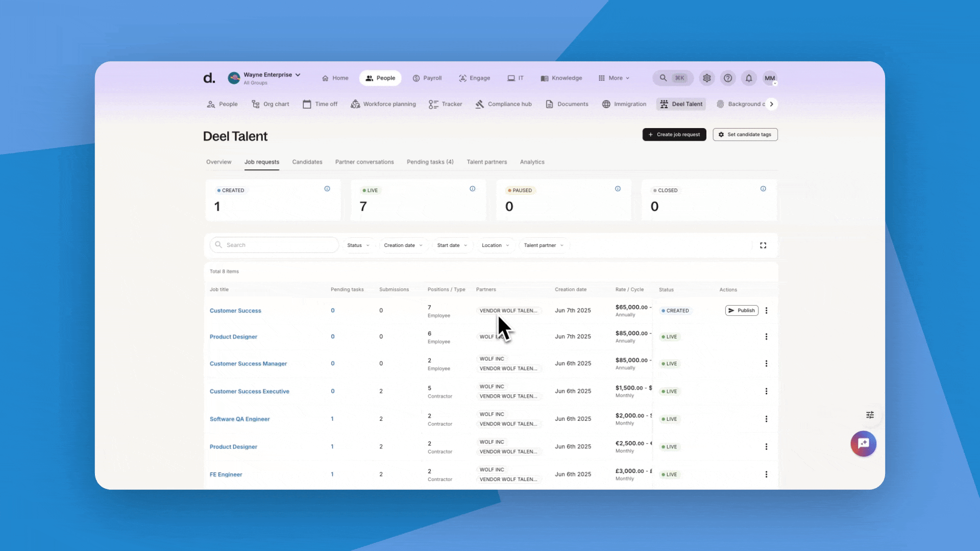Open row actions for FE Engineer
The width and height of the screenshot is (980, 551).
click(766, 474)
